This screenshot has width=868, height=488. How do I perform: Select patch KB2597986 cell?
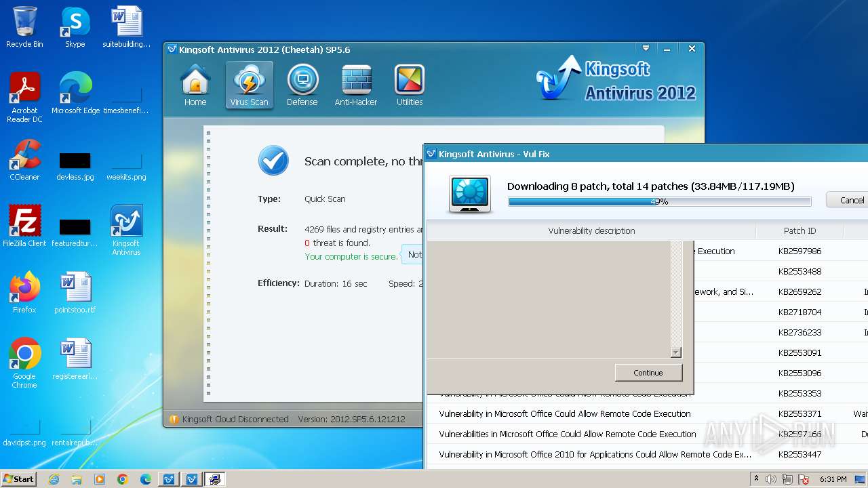click(800, 251)
